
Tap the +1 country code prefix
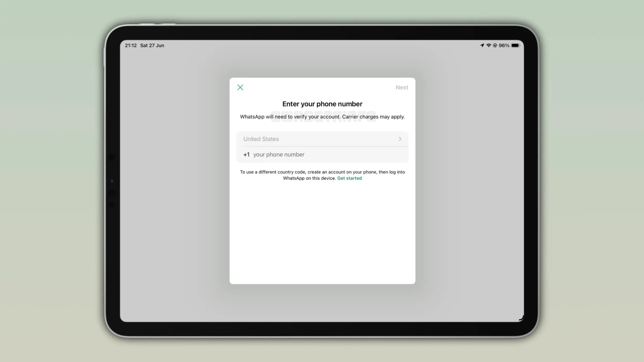pyautogui.click(x=246, y=154)
